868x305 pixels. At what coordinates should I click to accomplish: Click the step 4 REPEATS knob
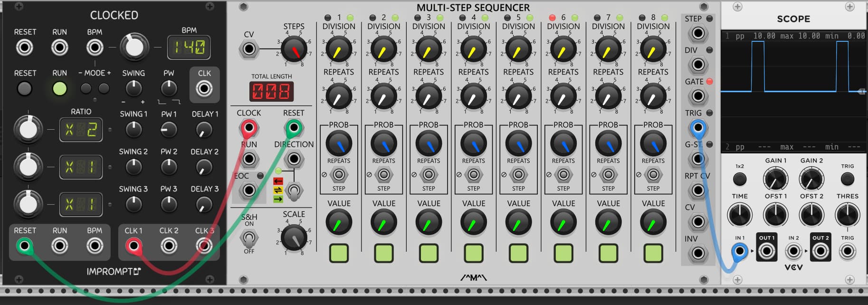[x=474, y=96]
